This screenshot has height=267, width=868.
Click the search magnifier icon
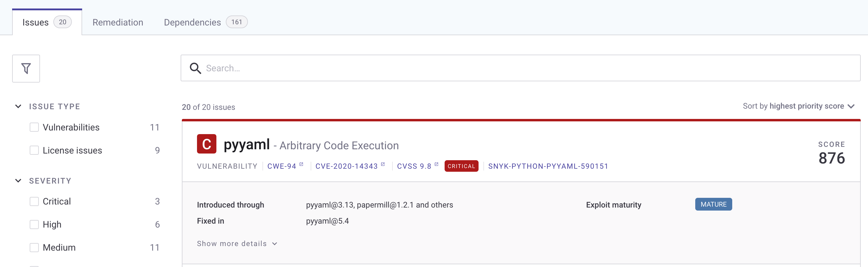tap(195, 68)
